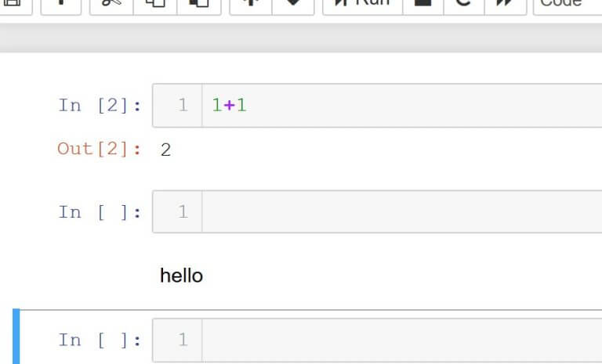This screenshot has height=364, width=602.
Task: Click the In [2] cell prompt
Action: click(x=100, y=105)
